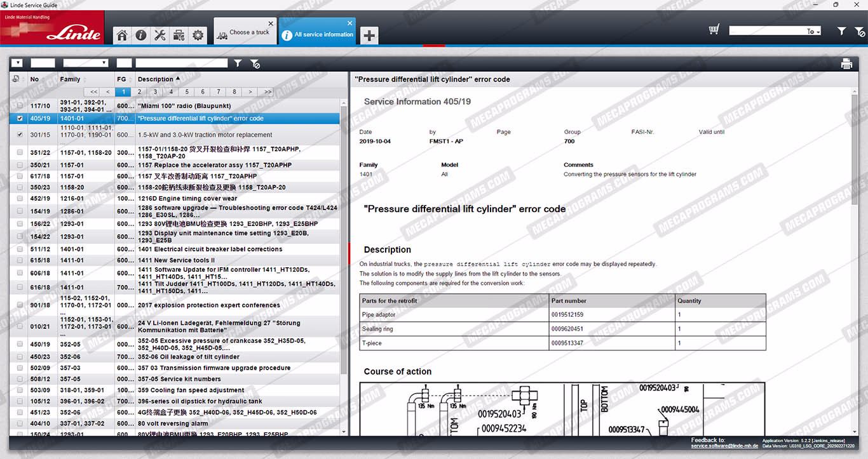Switch to the Choose a truck tab

(245, 32)
